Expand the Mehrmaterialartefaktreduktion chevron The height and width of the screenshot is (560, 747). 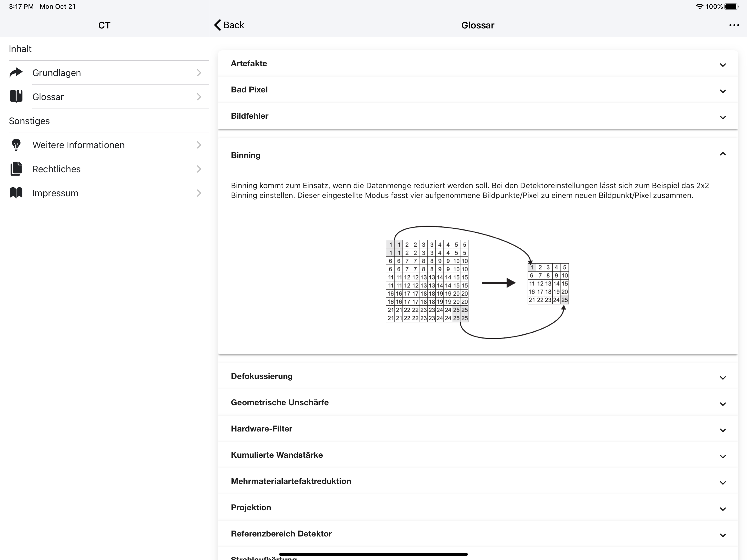723,483
